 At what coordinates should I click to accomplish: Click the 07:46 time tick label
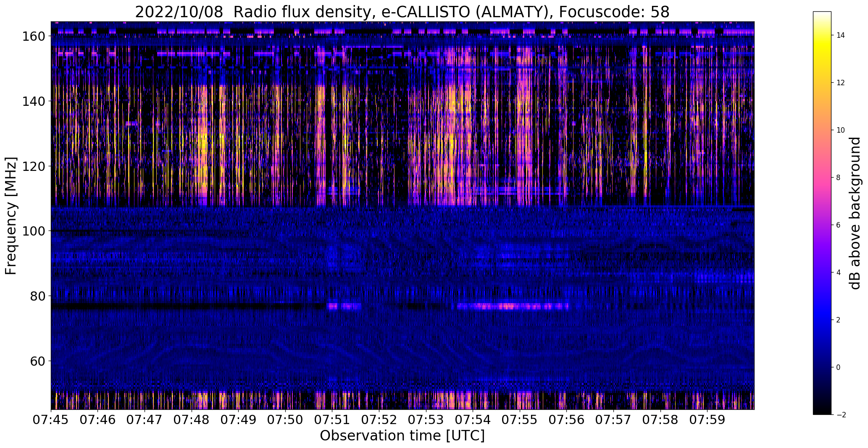click(98, 419)
